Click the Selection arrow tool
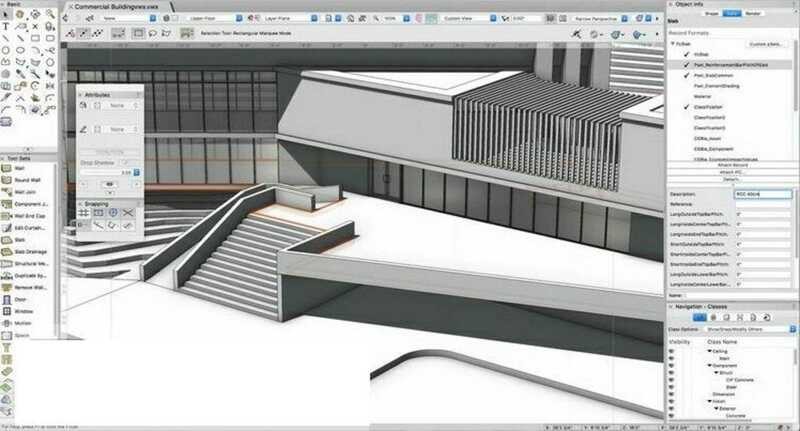Screen dimensions: 800x431 7,17
